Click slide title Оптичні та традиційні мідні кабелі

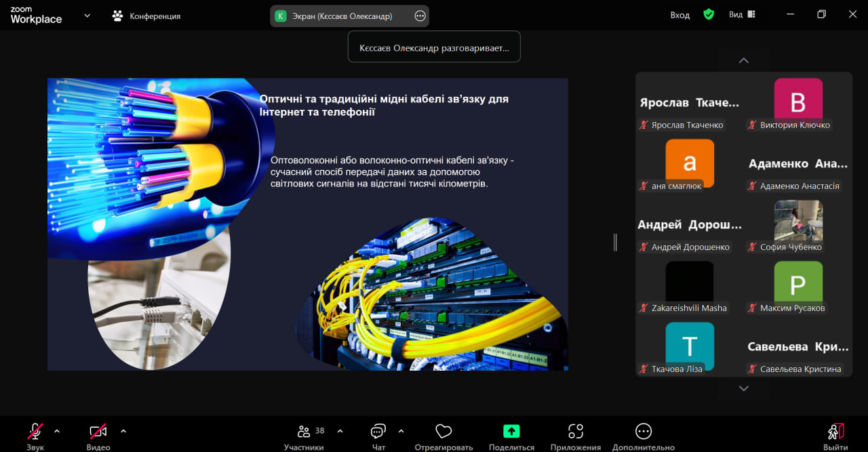pyautogui.click(x=384, y=105)
